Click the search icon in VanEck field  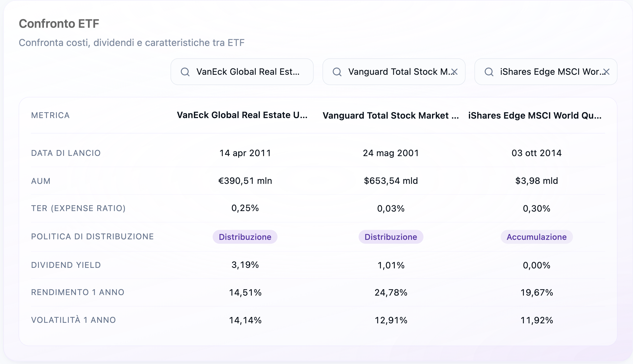click(x=185, y=72)
